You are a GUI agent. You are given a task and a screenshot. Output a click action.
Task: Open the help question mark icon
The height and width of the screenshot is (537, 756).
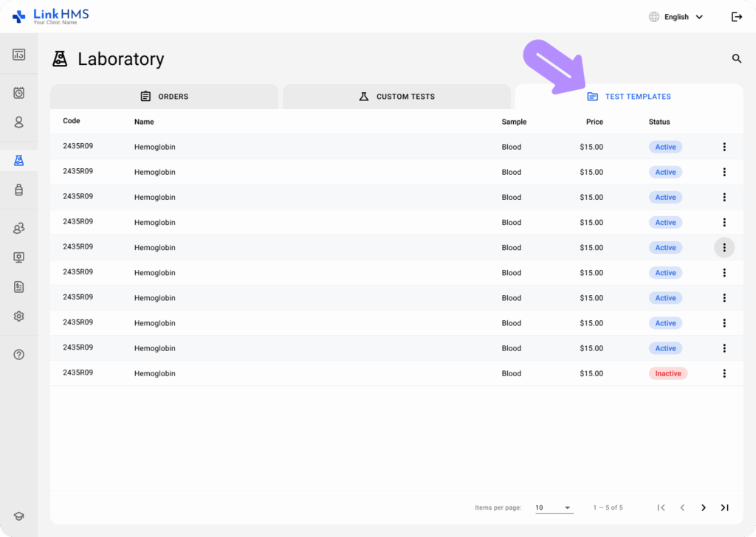coord(18,355)
